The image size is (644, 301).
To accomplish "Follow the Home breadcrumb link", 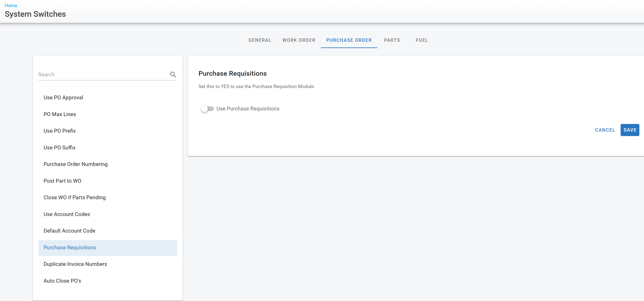I will point(11,5).
